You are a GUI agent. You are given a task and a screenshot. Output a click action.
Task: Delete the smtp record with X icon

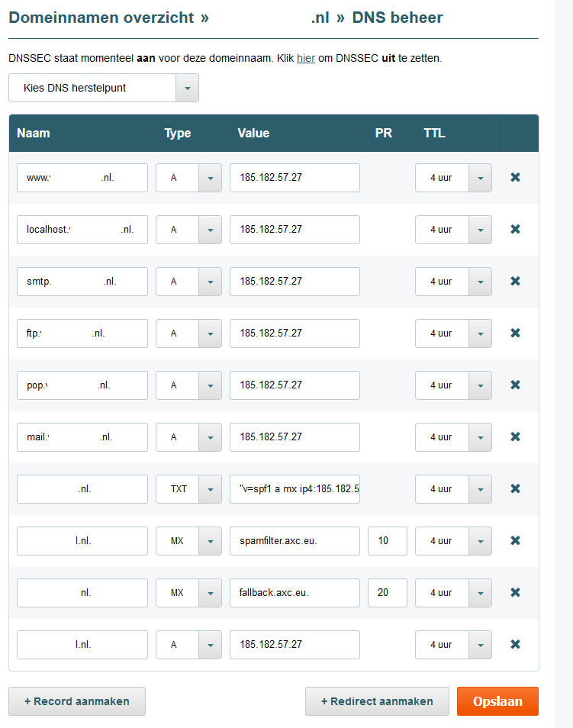coord(515,281)
